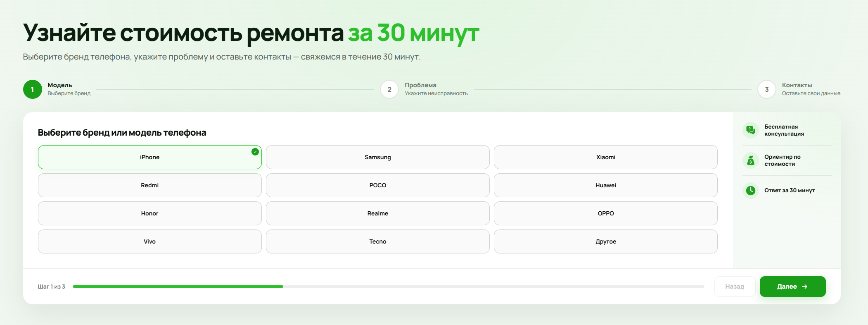868x325 pixels.
Task: Choose the Realme brand option
Action: pos(377,213)
